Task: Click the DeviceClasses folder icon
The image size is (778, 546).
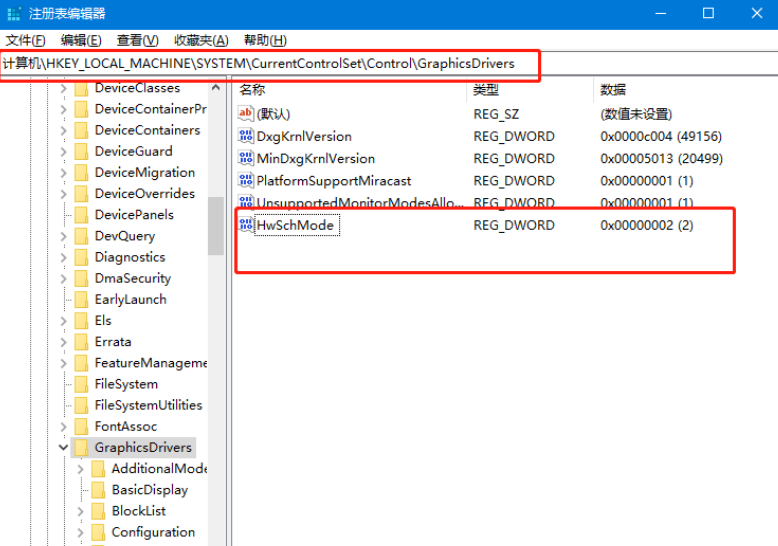Action: click(x=81, y=88)
